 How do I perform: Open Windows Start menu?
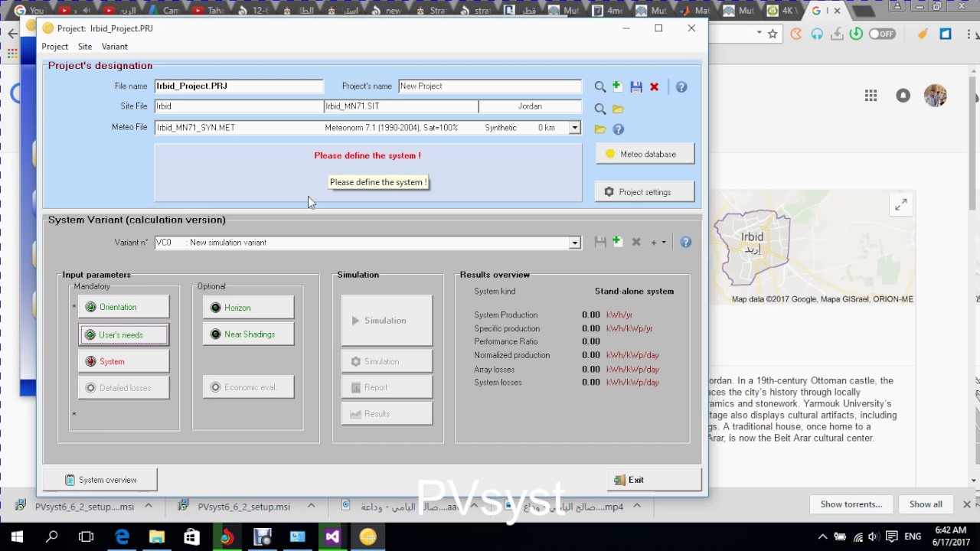[17, 536]
